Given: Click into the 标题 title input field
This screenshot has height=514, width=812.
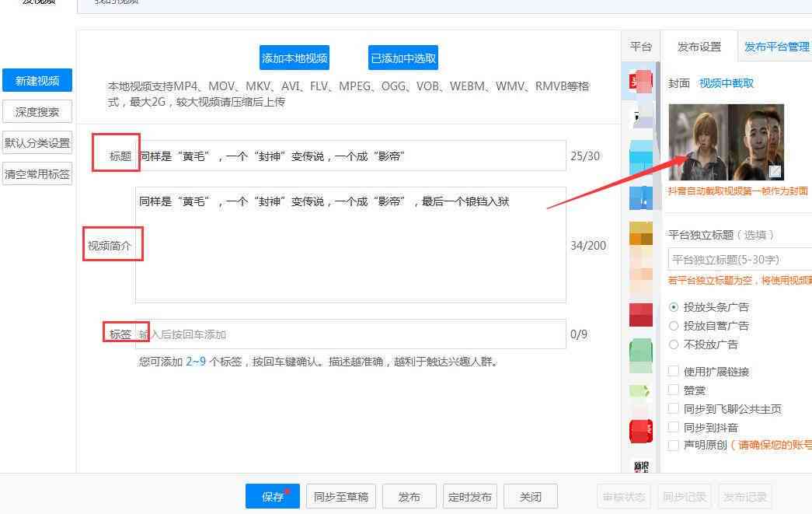Looking at the screenshot, I should pos(351,156).
